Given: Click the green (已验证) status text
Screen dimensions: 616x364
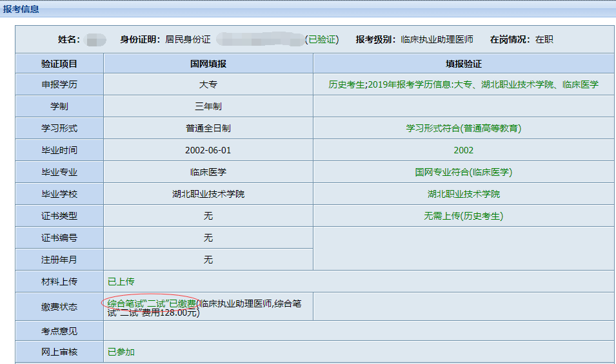Looking at the screenshot, I should coord(321,39).
